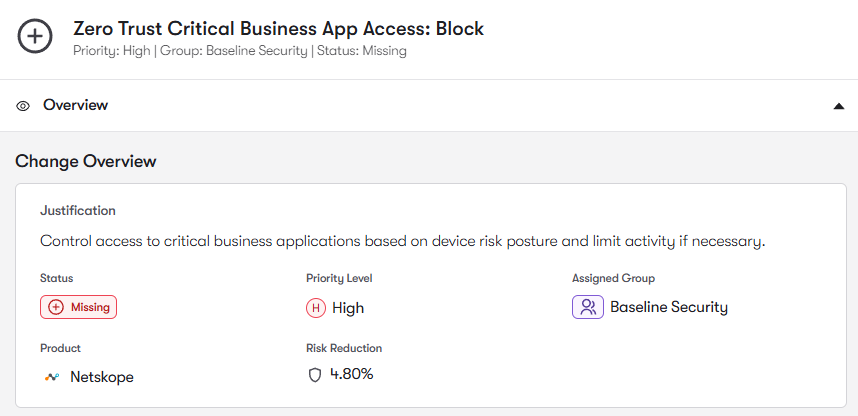
Task: Click the Baseline Security group icon
Action: [587, 307]
